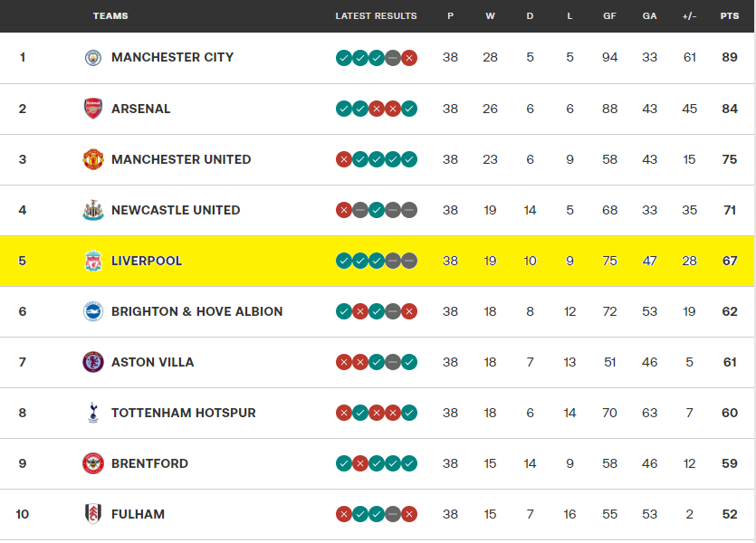Click the Arsenal club crest
This screenshot has height=543, width=756.
93,109
